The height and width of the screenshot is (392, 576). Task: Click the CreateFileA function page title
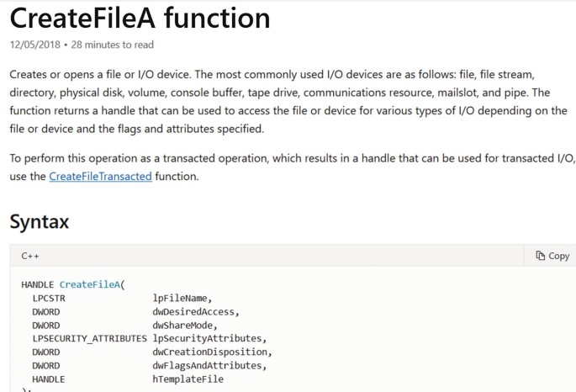140,18
